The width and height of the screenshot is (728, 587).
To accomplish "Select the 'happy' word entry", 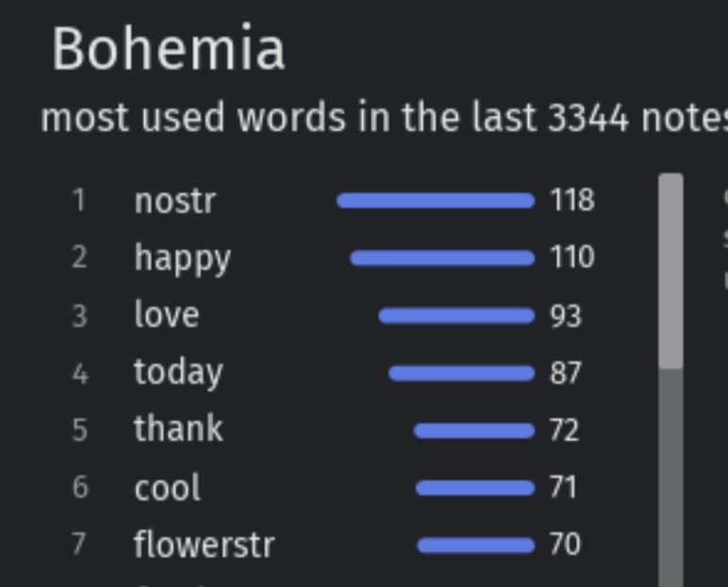I will tap(182, 259).
